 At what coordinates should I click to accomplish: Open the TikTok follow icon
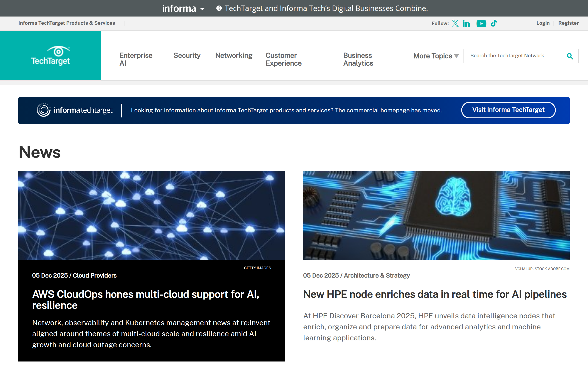point(494,23)
